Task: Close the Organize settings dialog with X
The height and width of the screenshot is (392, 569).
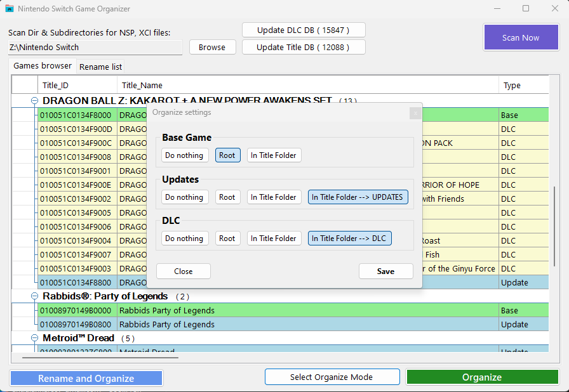Action: [415, 113]
